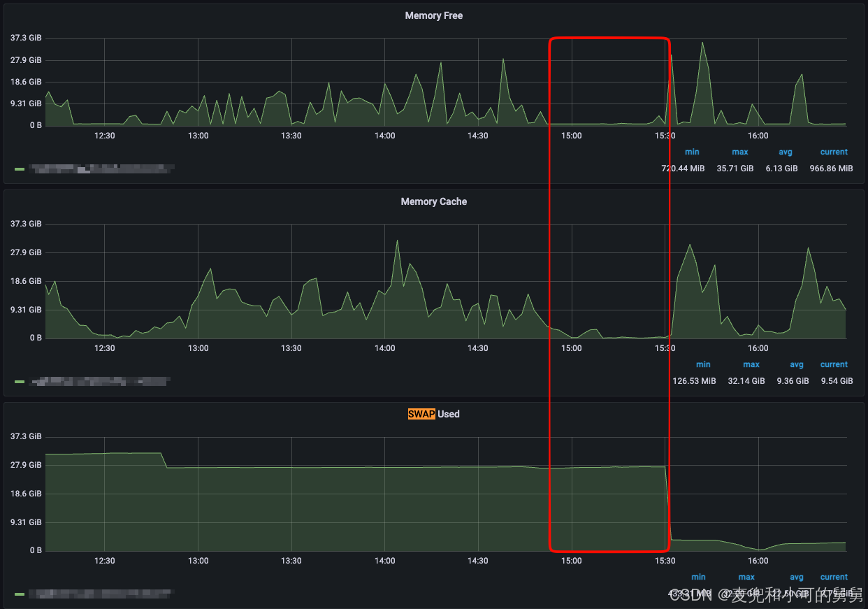
Task: Click the green series color in SWAP Used legend
Action: point(20,594)
